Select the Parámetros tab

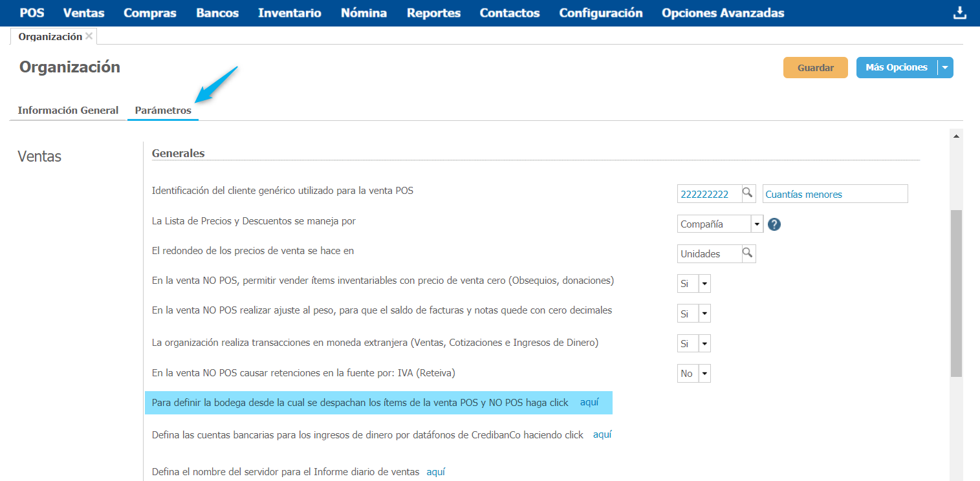(163, 110)
